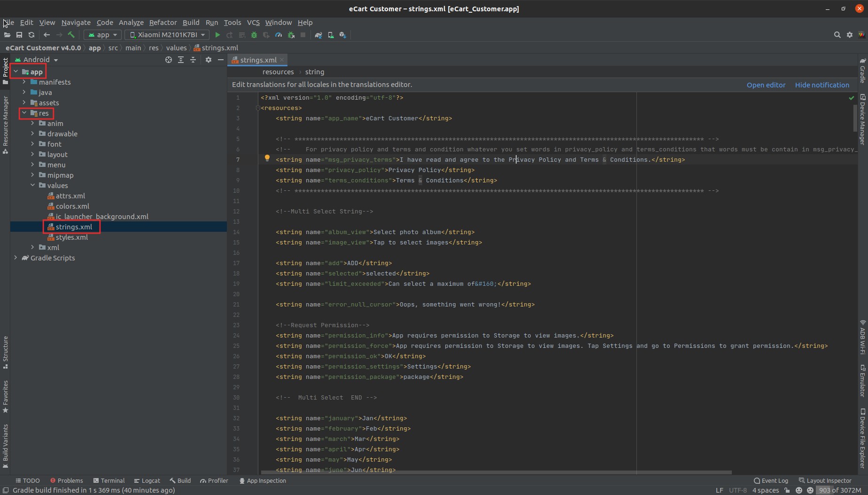
Task: Click the Open editor link
Action: [x=766, y=85]
